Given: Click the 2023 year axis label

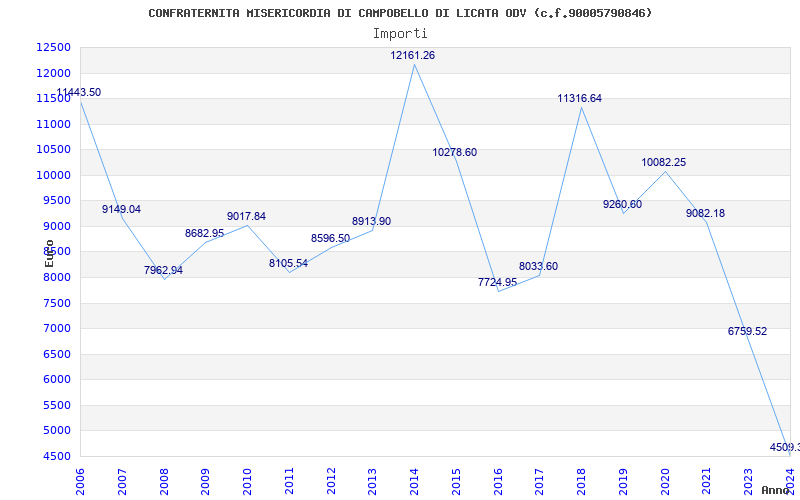Looking at the screenshot, I should coord(748,481).
